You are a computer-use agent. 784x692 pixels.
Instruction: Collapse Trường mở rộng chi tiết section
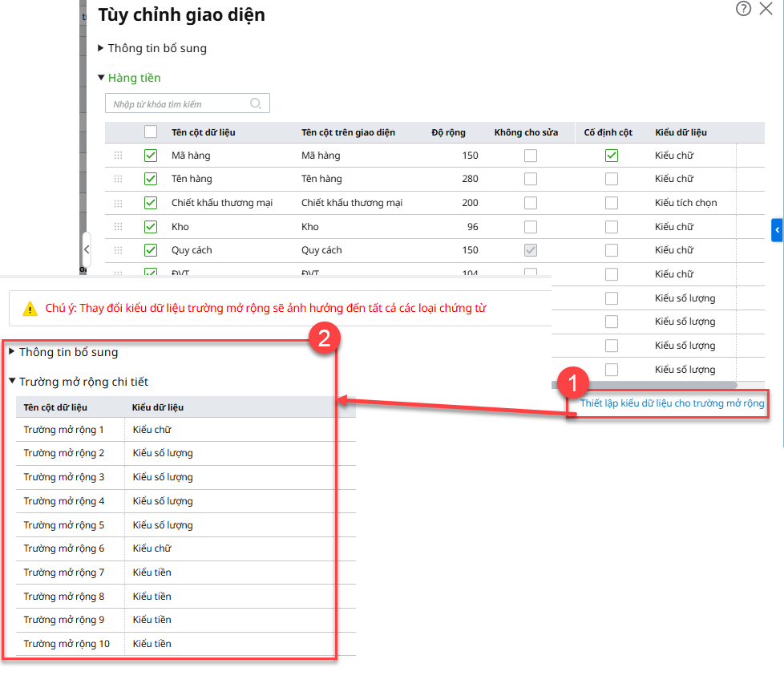(12, 382)
